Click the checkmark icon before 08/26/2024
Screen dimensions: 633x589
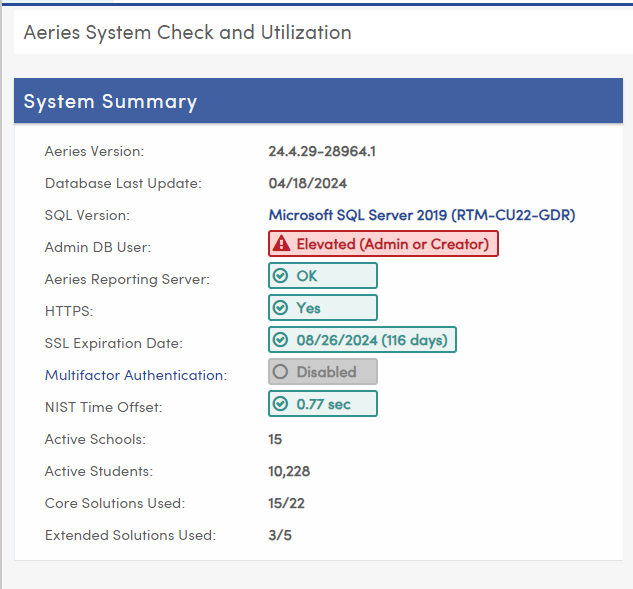pyautogui.click(x=281, y=340)
